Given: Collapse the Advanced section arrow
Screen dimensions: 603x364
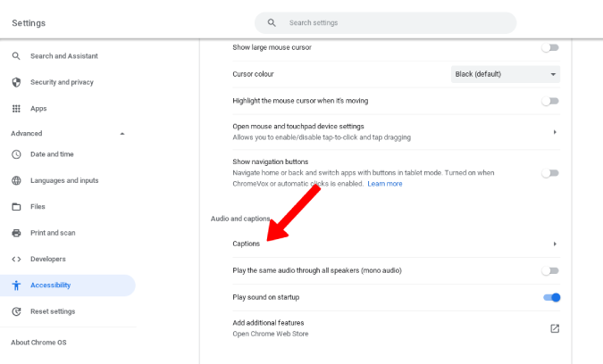Looking at the screenshot, I should (x=122, y=134).
